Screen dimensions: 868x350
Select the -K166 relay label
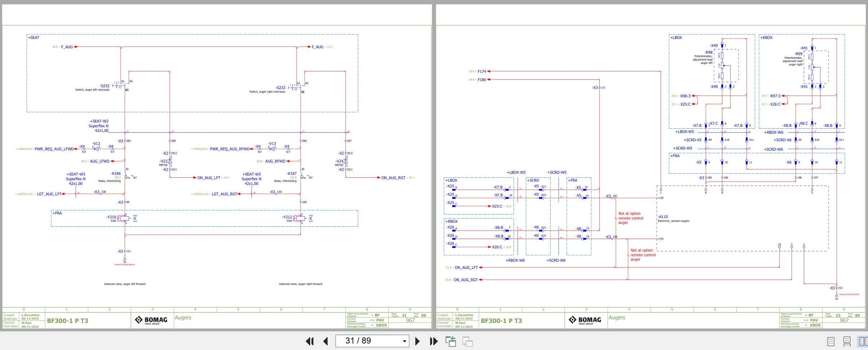tap(116, 173)
